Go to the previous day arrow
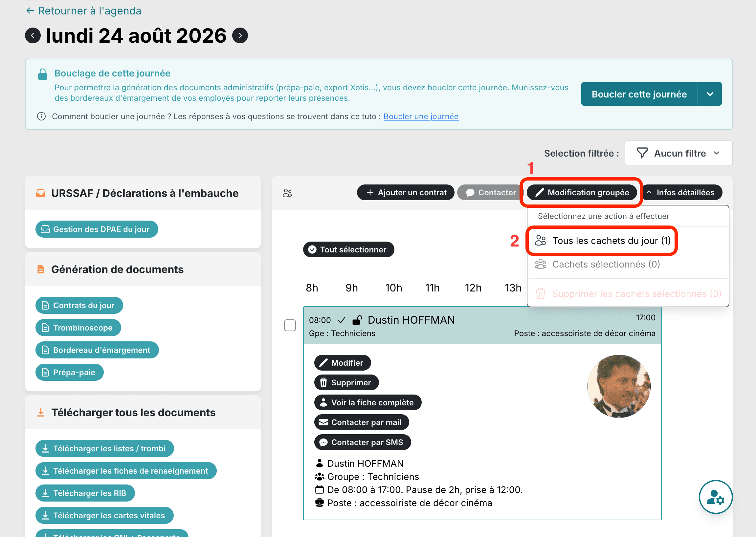 33,36
